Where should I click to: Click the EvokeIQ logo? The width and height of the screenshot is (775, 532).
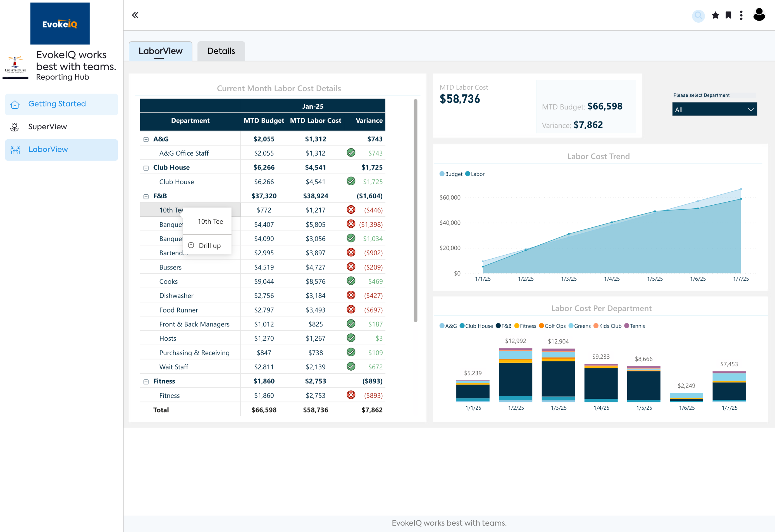(60, 23)
